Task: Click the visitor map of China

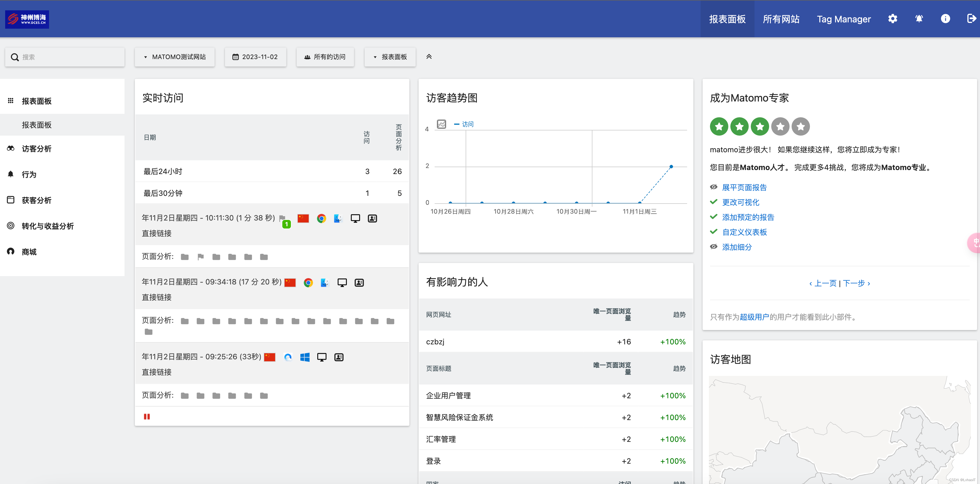Action: pyautogui.click(x=840, y=430)
